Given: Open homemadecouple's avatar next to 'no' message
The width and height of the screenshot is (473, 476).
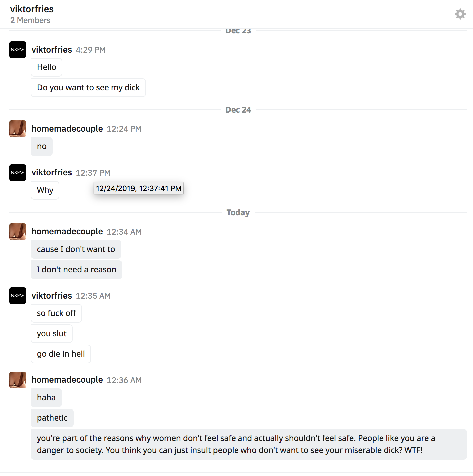Looking at the screenshot, I should pyautogui.click(x=17, y=129).
